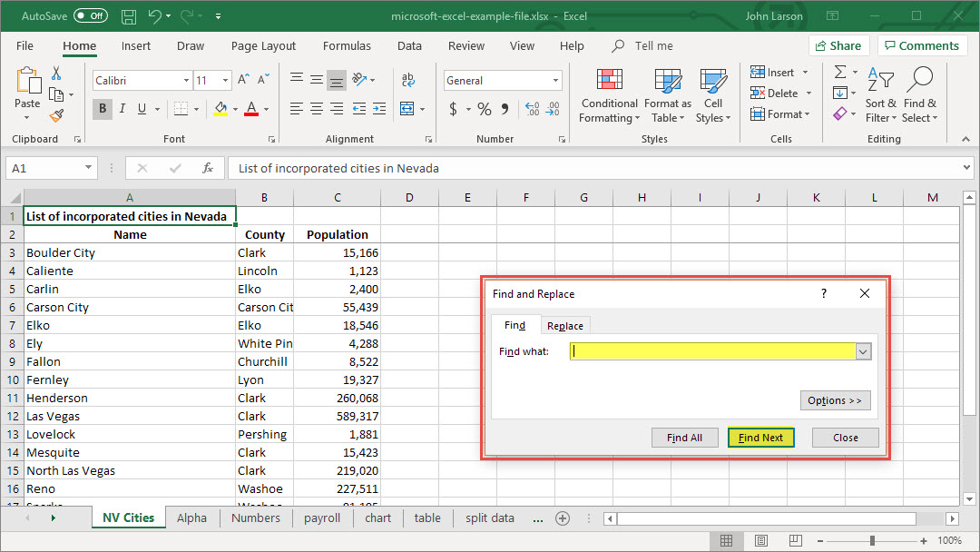Click the Find Next button

click(x=760, y=438)
